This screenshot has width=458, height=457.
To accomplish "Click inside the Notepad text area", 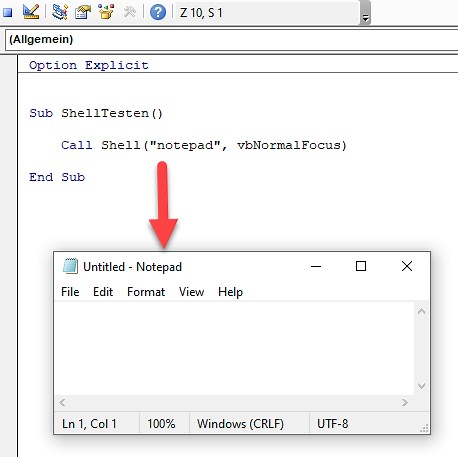I will (234, 348).
